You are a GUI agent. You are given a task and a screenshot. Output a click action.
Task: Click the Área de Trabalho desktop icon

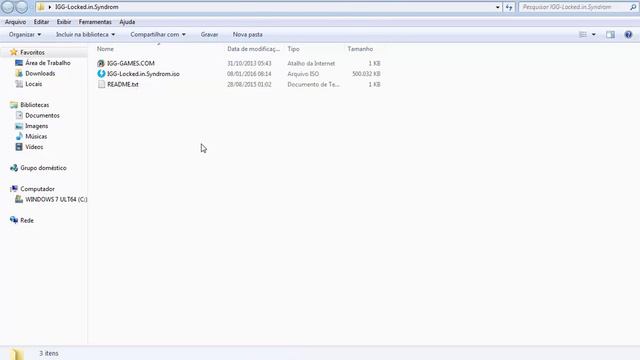[x=19, y=63]
